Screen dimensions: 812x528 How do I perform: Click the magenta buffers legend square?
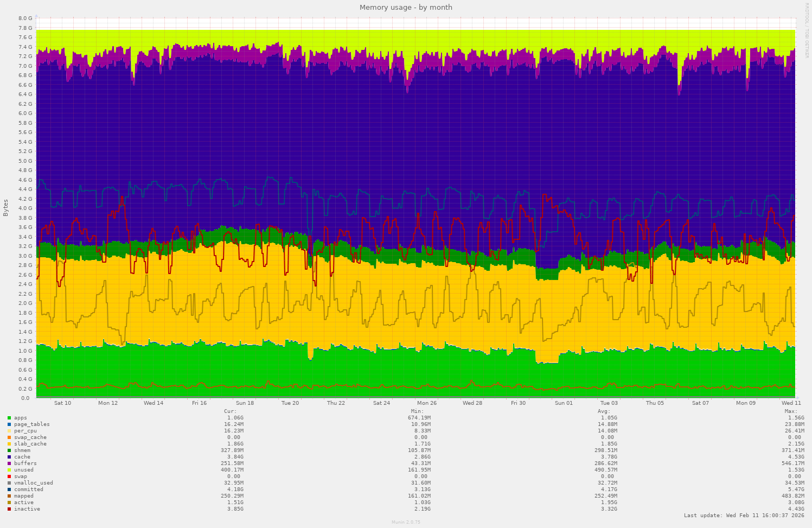point(9,463)
